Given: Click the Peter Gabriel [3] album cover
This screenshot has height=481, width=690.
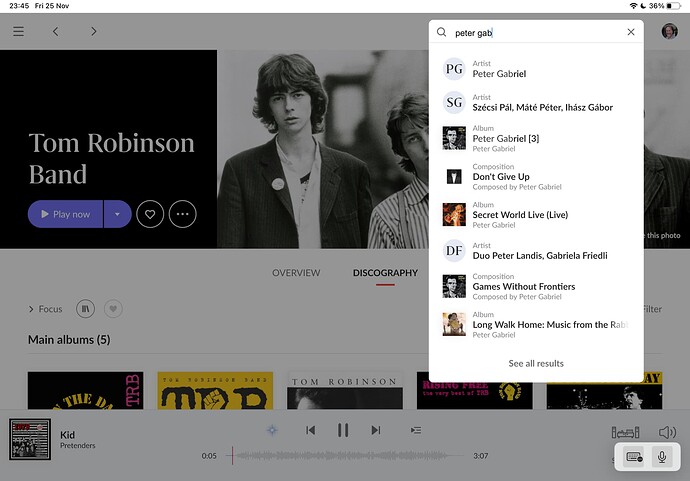Looking at the screenshot, I should (x=454, y=138).
